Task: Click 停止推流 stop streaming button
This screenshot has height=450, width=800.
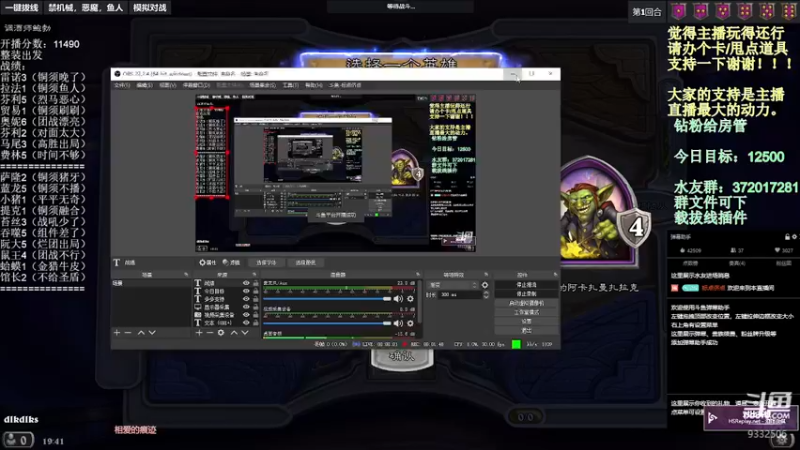Action: [x=527, y=285]
